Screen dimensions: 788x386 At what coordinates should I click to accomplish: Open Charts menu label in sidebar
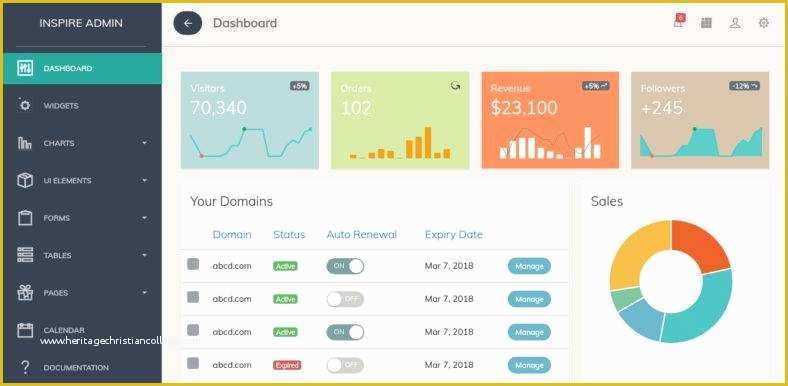click(x=59, y=143)
